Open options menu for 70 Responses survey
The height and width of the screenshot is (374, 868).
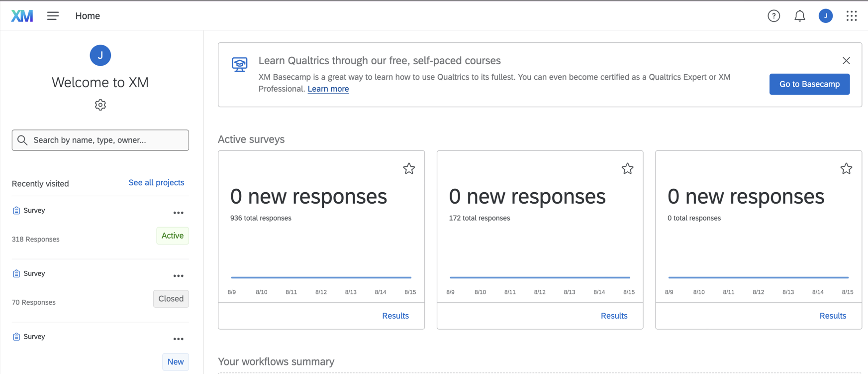(x=178, y=276)
